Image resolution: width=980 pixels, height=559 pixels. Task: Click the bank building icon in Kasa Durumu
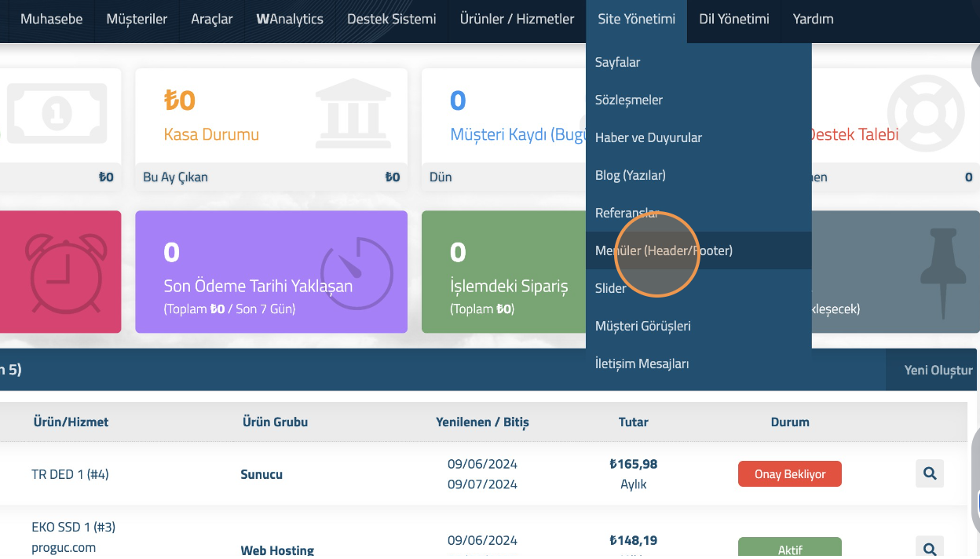click(353, 113)
